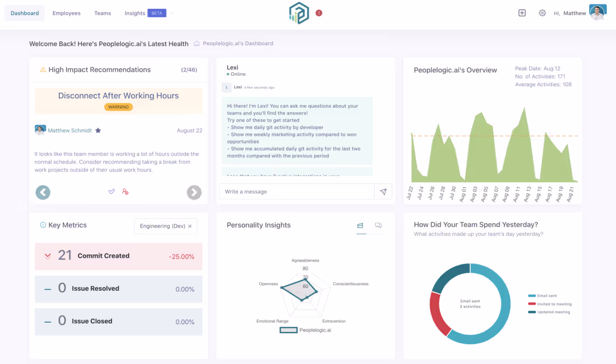Select the Issue Closed metric row
Viewport: 616px width, 364px height.
[x=119, y=322]
